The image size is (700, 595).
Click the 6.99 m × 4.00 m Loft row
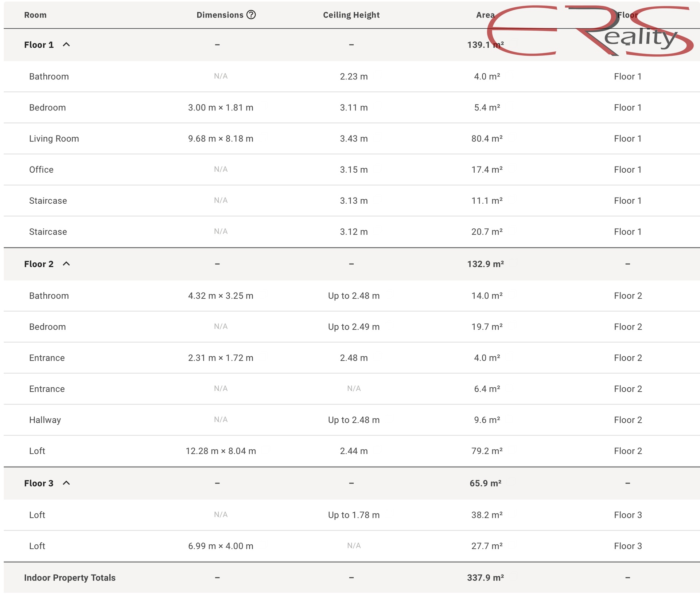point(221,546)
